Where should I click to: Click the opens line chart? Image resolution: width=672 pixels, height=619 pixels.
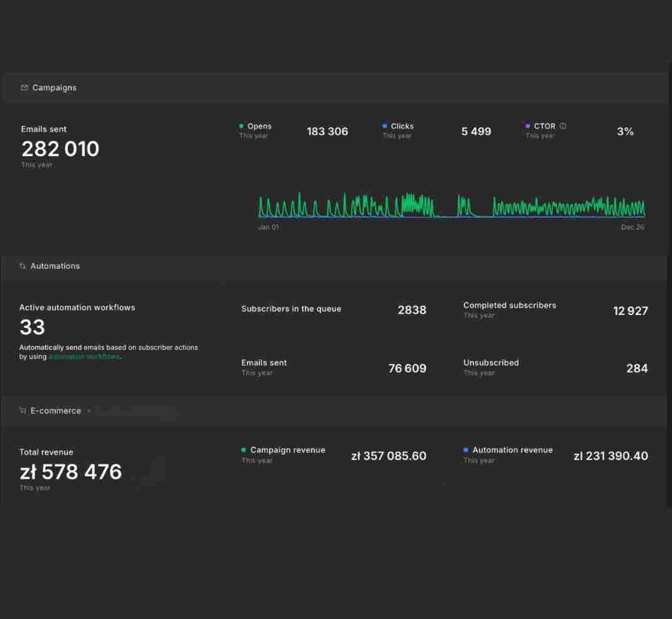tap(451, 205)
